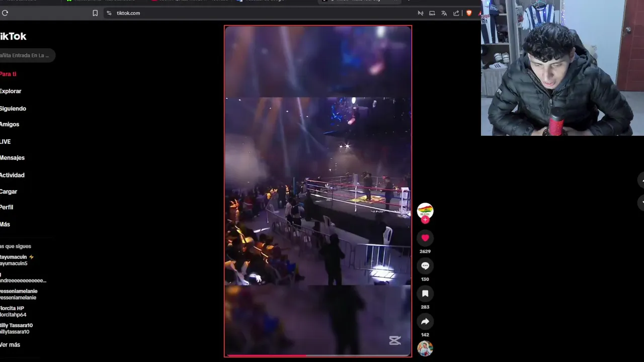644x362 pixels.
Task: Open the Actividad notifications
Action: pyautogui.click(x=12, y=175)
